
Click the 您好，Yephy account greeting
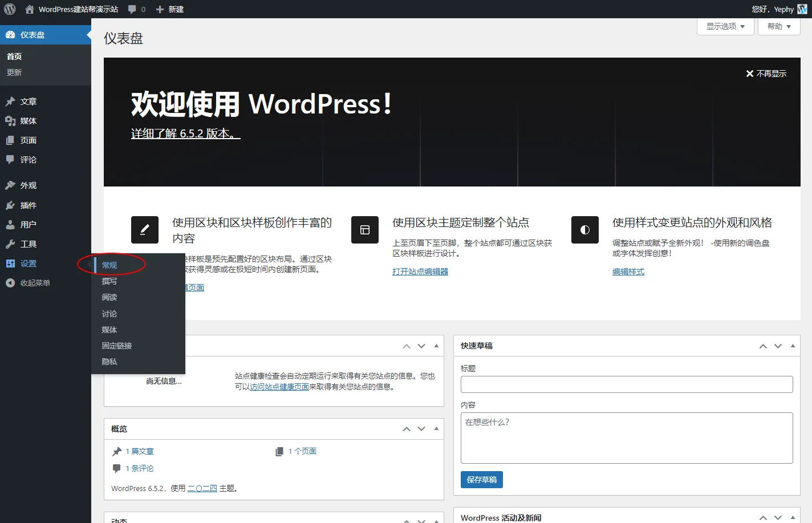click(x=773, y=9)
